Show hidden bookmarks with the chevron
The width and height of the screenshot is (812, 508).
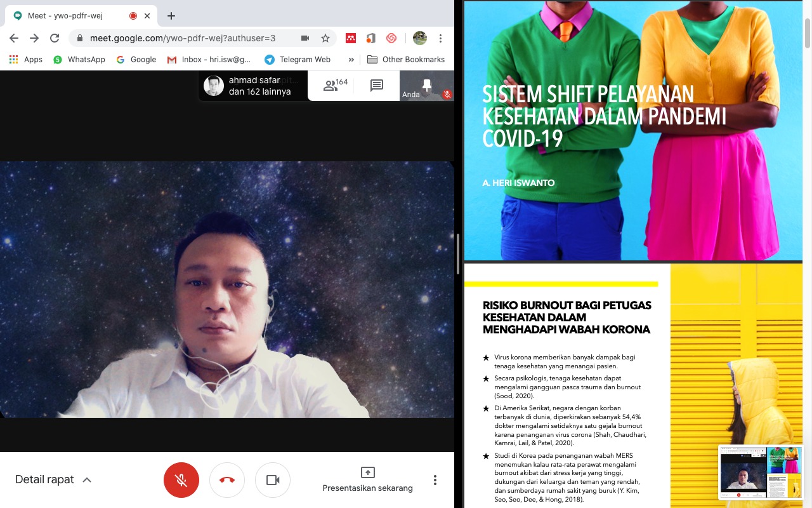(x=351, y=59)
